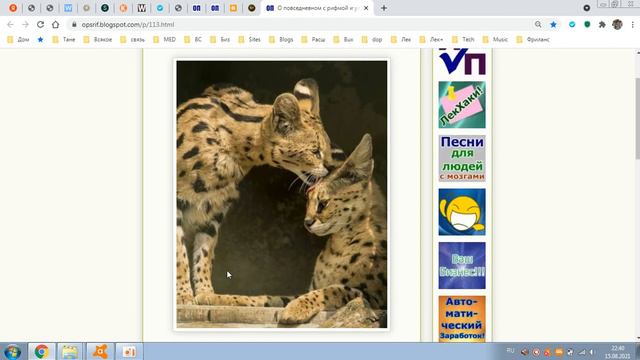
Task: Switch to the yellow square icon tab
Action: coord(233,8)
